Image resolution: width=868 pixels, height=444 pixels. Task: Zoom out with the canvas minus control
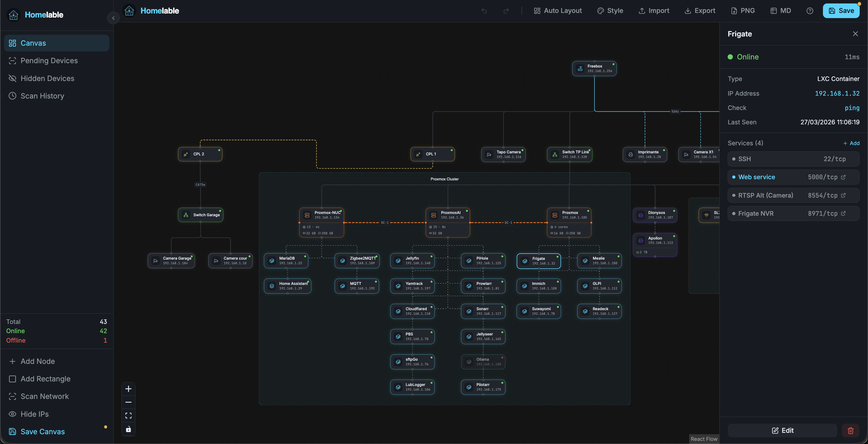(128, 402)
